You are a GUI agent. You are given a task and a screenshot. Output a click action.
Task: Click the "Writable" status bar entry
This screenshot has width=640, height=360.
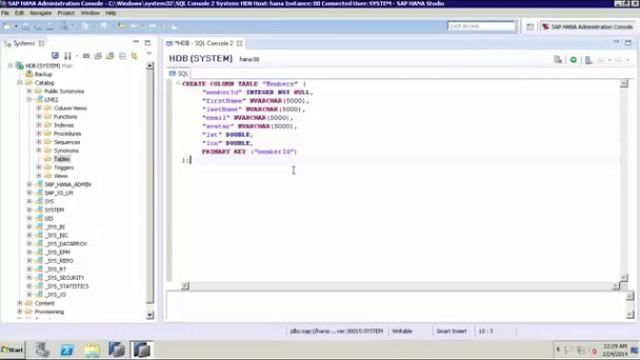(402, 331)
